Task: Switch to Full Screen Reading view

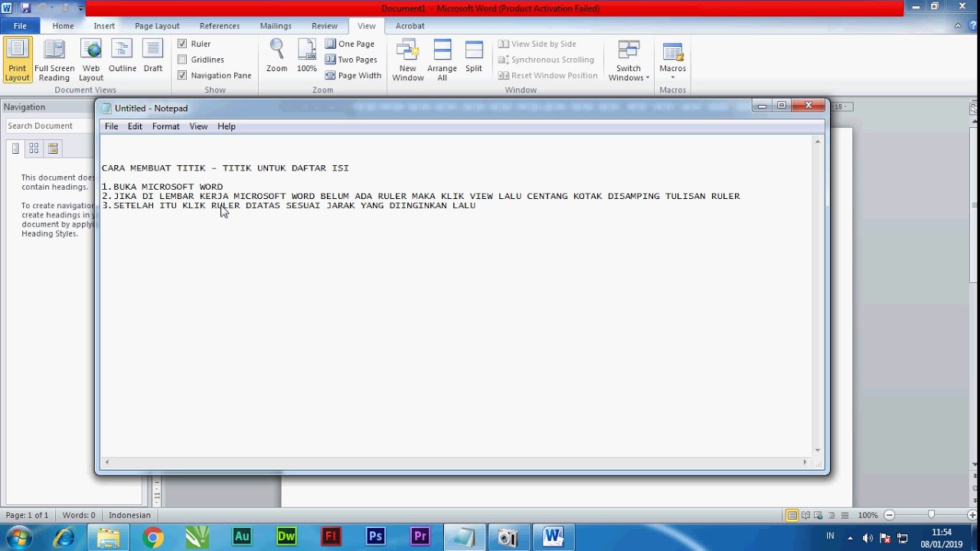Action: 54,60
